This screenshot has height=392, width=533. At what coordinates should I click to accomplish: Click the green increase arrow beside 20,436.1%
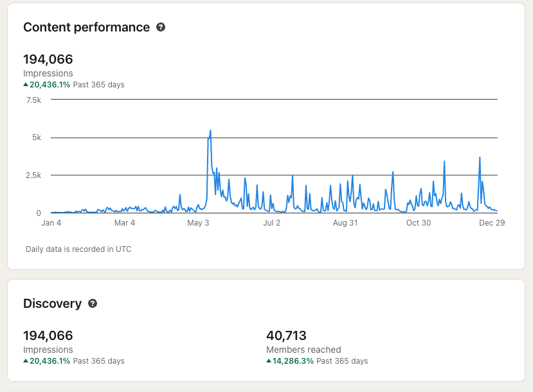[26, 84]
